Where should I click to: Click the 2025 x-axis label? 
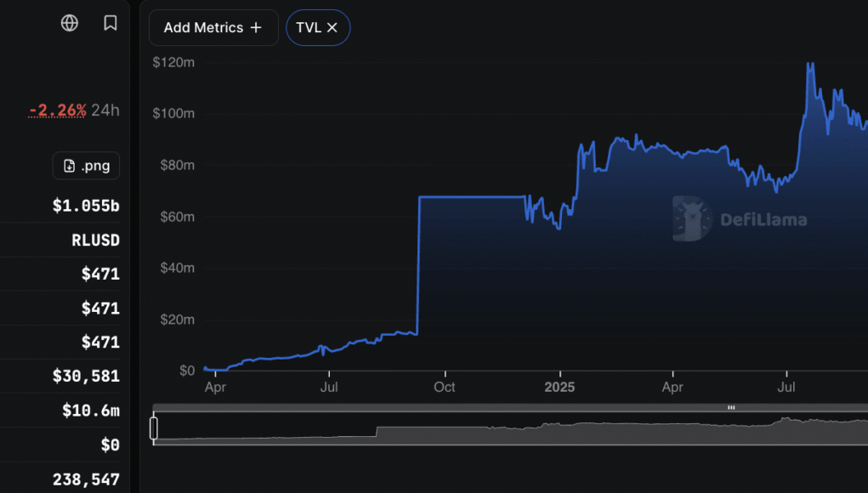click(x=559, y=387)
